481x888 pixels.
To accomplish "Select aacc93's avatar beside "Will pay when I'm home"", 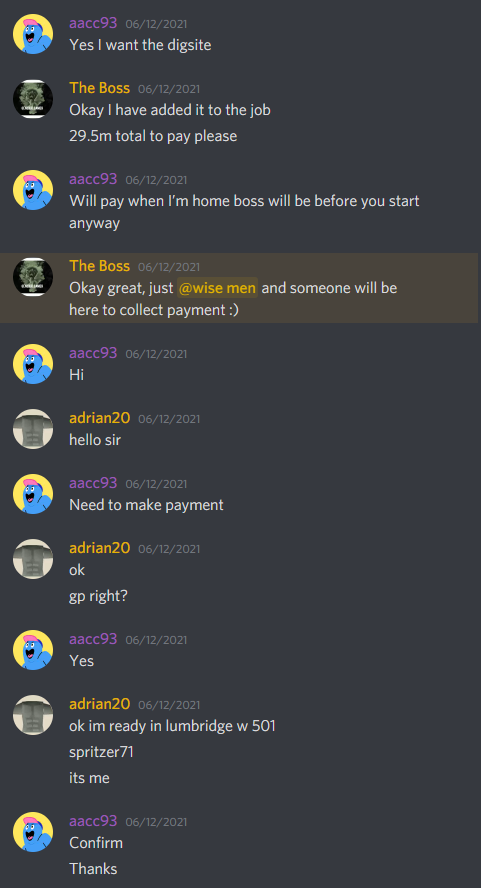I will (x=33, y=190).
